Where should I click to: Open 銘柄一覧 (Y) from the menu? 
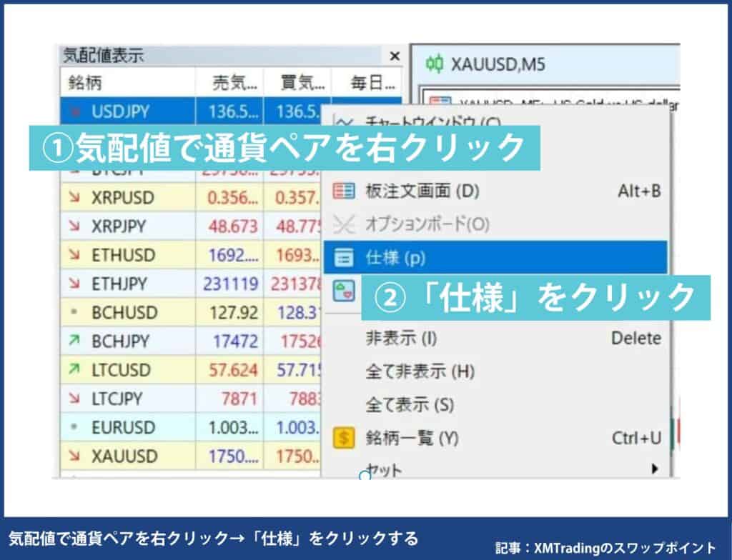coord(495,438)
